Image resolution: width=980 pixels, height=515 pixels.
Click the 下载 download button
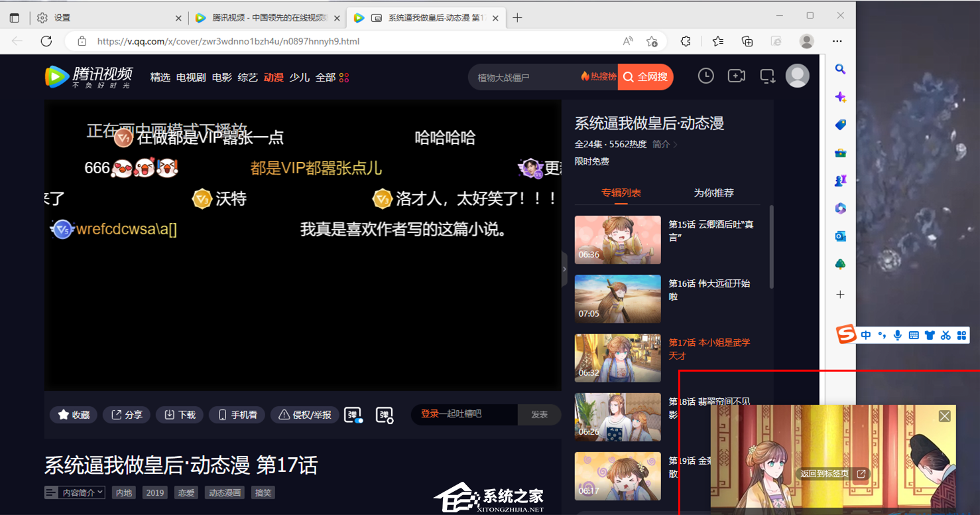click(180, 415)
